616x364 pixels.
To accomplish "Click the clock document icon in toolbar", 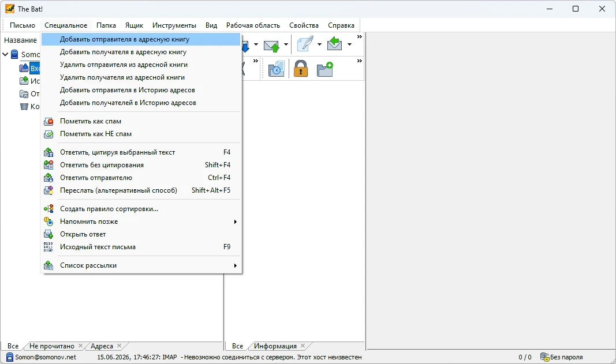I will click(276, 69).
